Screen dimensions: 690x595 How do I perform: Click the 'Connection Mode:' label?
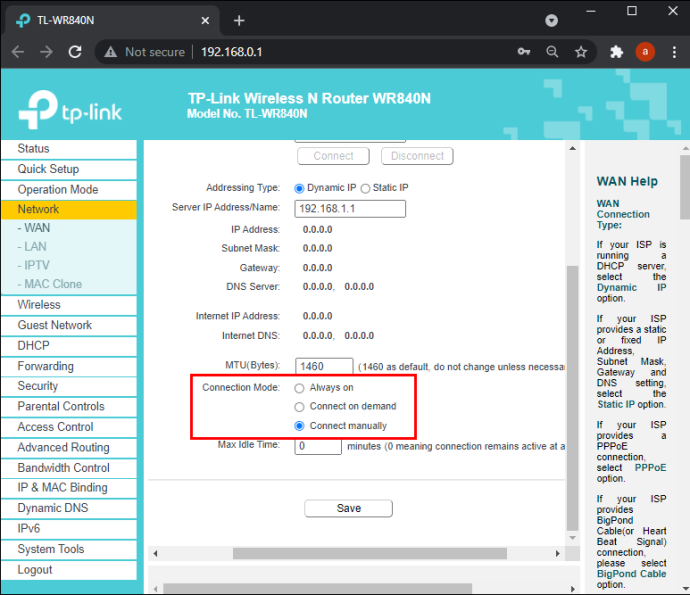click(x=241, y=388)
